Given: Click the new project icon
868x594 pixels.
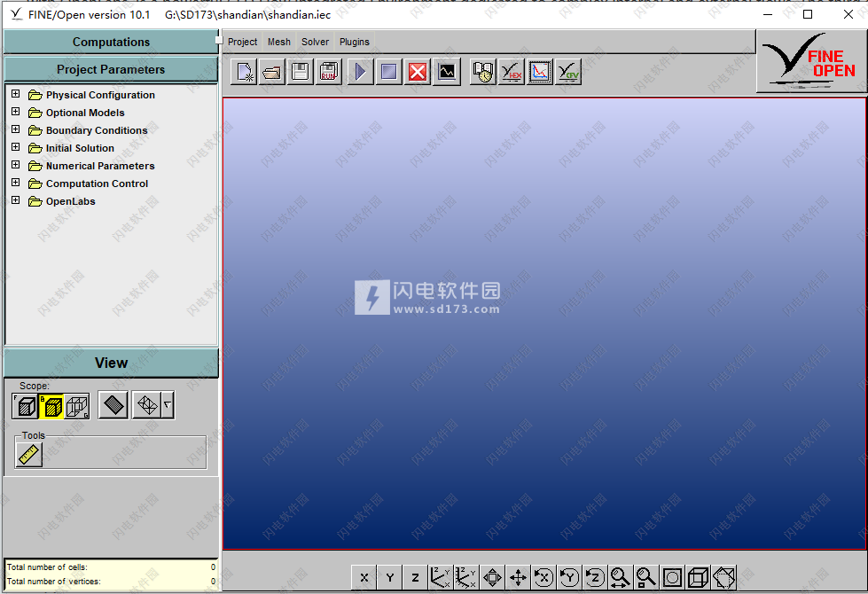Looking at the screenshot, I should click(x=244, y=72).
